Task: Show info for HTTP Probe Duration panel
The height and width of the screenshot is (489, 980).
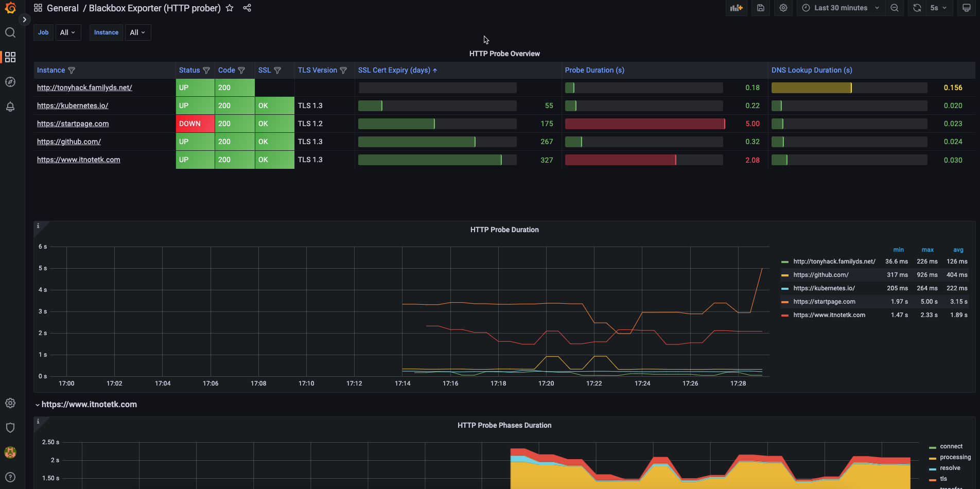Action: (x=38, y=225)
